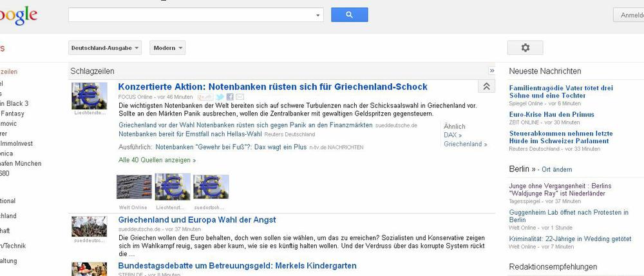Image resolution: width=644 pixels, height=276 pixels.
Task: Open Steuerabkommen nehmen letzte Hürde article
Action: (x=561, y=137)
